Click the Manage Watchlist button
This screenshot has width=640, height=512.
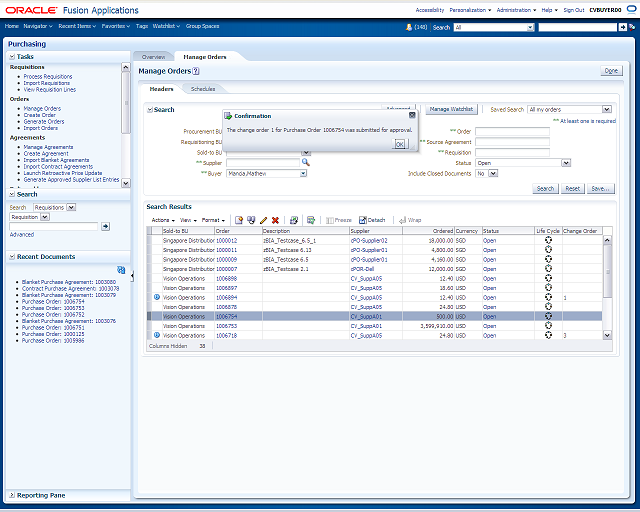tap(451, 109)
